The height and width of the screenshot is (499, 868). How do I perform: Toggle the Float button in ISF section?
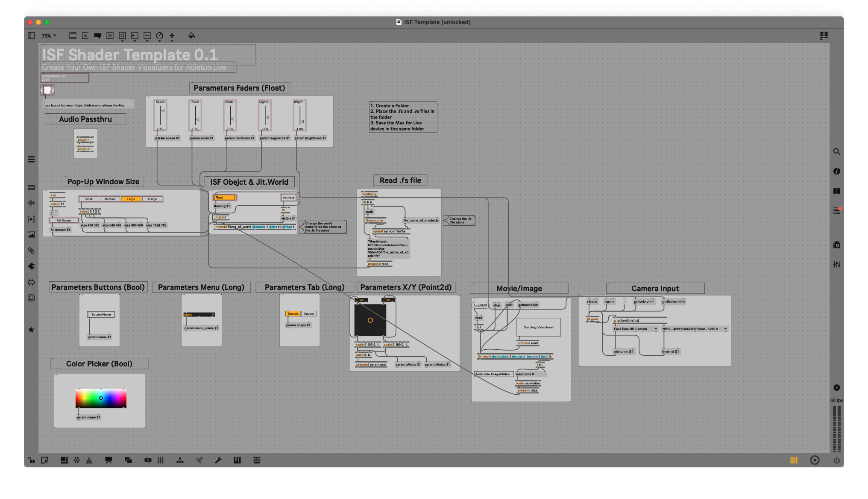coord(224,198)
